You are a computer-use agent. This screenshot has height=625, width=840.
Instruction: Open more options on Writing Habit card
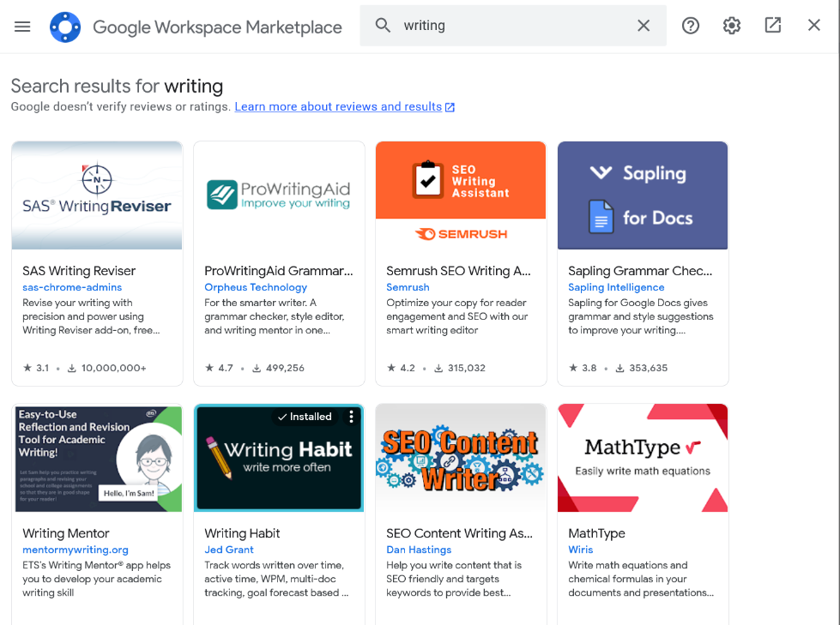pos(352,417)
